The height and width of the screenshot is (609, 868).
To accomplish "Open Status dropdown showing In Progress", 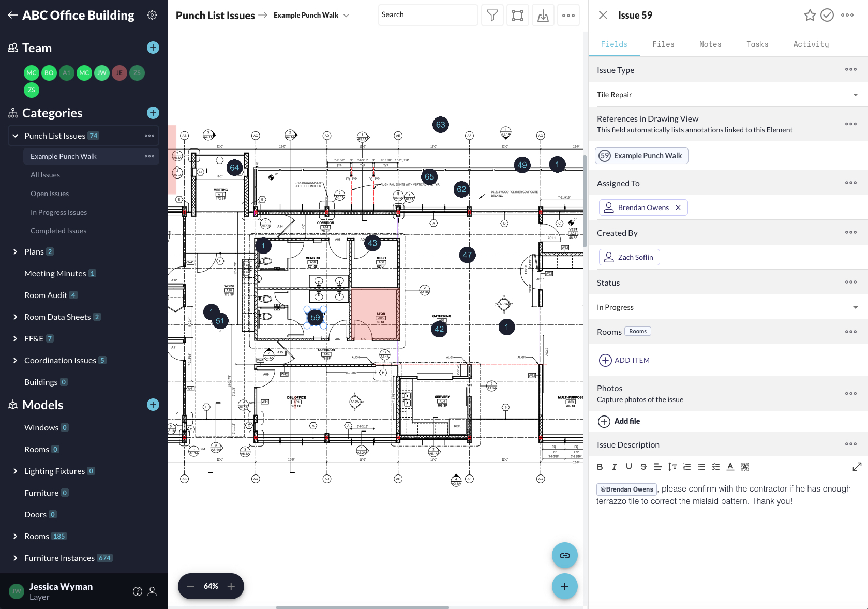I will (728, 307).
